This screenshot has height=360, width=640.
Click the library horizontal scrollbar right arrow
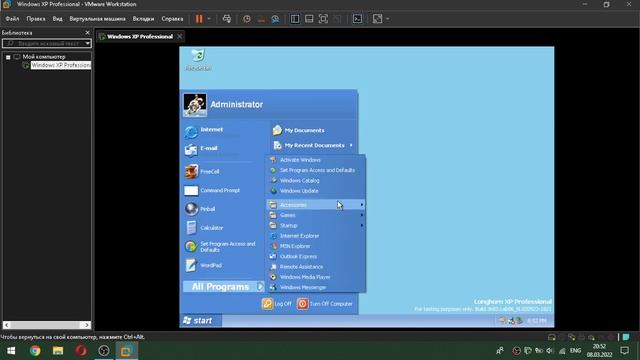87,325
